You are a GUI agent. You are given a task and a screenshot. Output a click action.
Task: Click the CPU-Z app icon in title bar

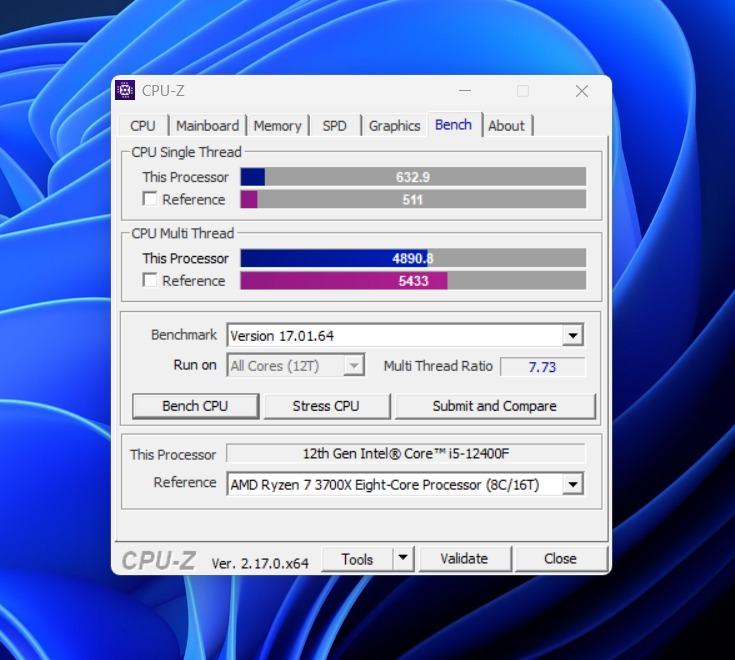pos(125,90)
